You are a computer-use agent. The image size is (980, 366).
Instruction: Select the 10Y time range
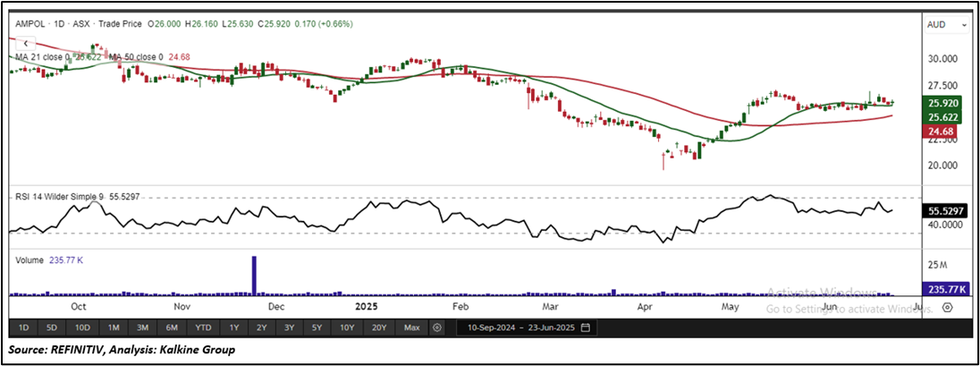(348, 328)
